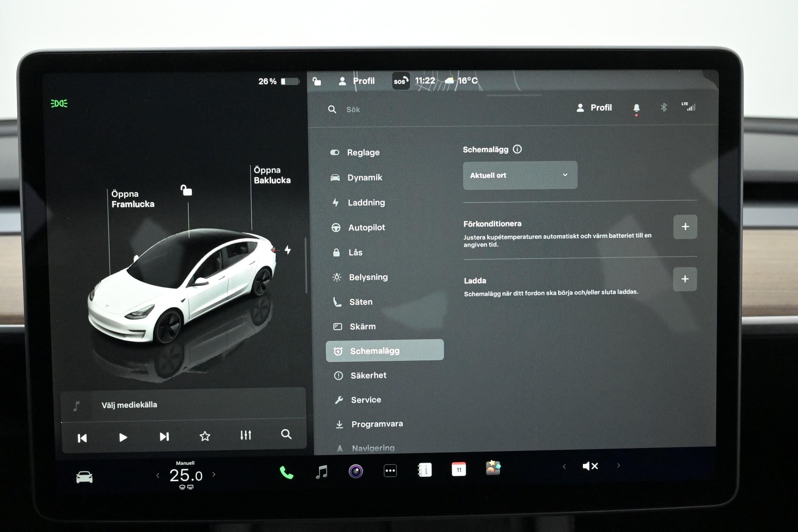Favorite the current media with star
The width and height of the screenshot is (798, 532).
[x=205, y=436]
